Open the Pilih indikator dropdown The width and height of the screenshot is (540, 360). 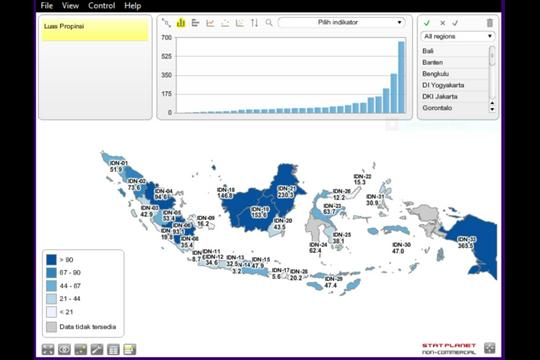point(342,22)
